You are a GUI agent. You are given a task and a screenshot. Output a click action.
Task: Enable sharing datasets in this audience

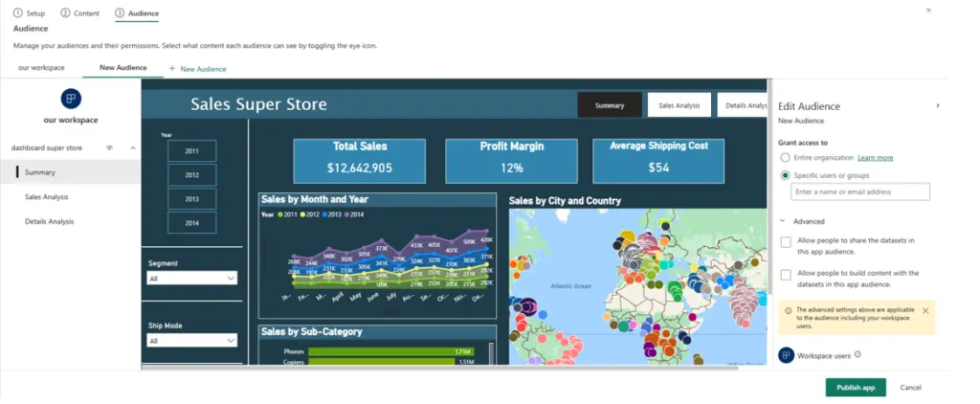coord(786,242)
